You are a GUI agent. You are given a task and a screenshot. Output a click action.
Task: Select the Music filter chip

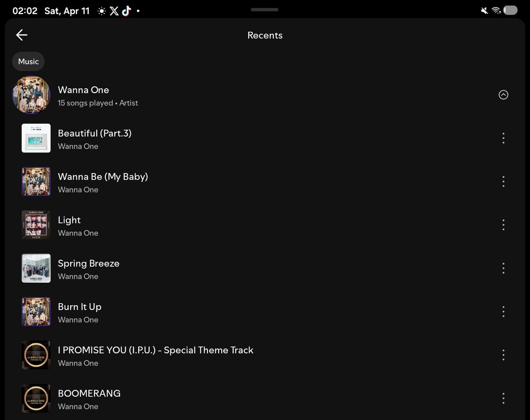pos(28,61)
